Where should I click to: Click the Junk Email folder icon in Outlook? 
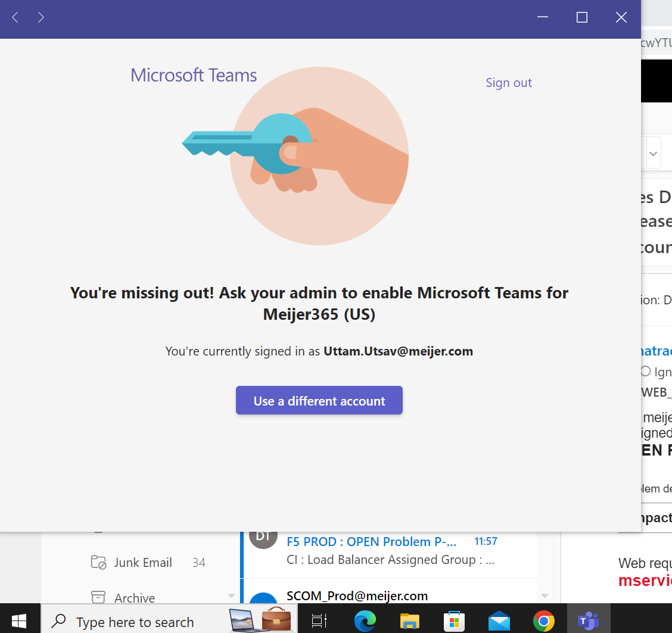coord(98,562)
